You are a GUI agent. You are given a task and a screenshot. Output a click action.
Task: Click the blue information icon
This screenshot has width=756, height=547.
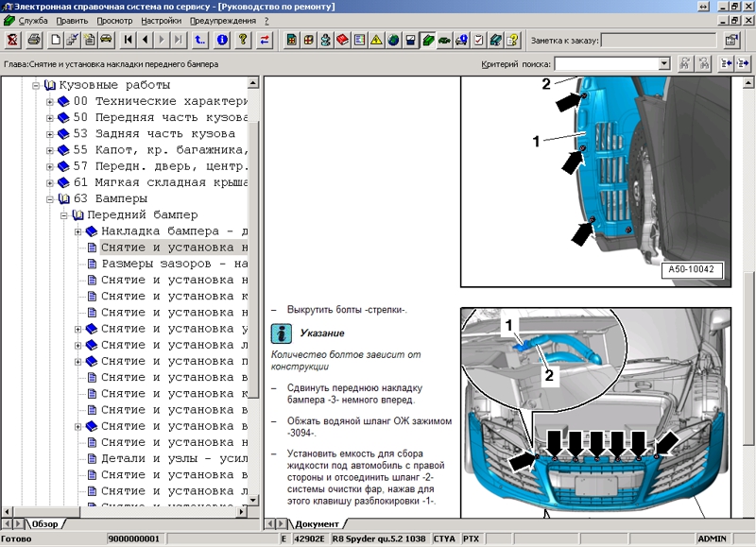point(222,40)
